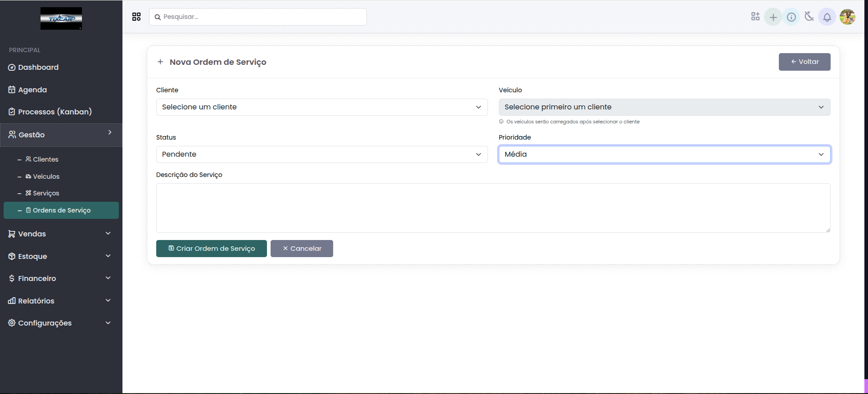Open Processos (Kanban) from sidebar
The width and height of the screenshot is (868, 394).
click(x=54, y=112)
